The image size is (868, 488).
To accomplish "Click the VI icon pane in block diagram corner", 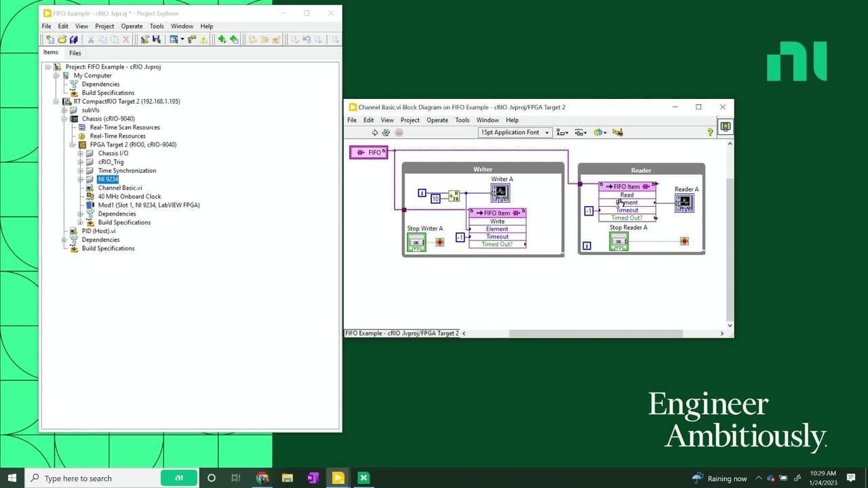I will (x=725, y=127).
